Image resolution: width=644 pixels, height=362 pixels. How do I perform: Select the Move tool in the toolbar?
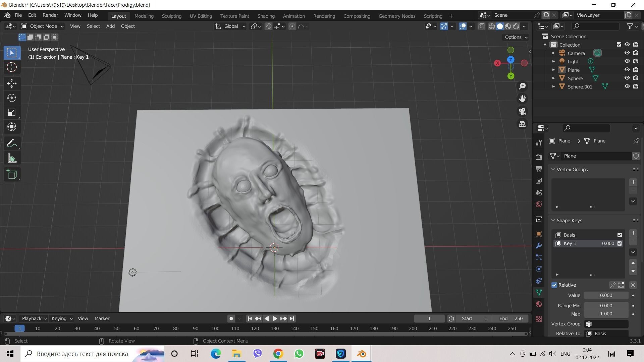click(x=11, y=83)
